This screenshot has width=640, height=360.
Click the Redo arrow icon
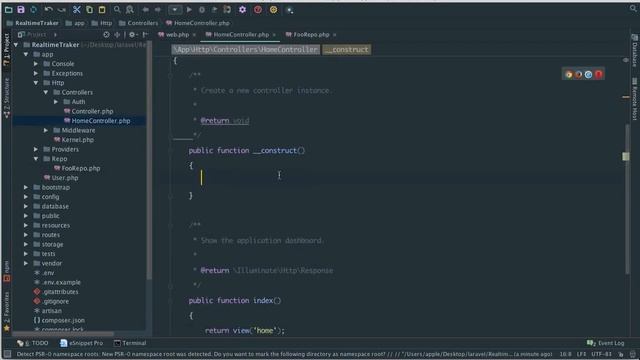point(62,9)
